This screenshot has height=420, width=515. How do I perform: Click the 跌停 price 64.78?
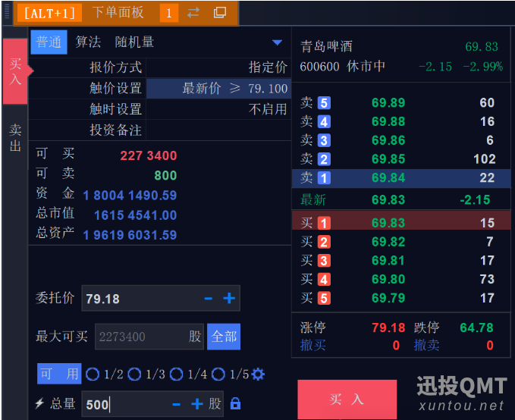(476, 328)
